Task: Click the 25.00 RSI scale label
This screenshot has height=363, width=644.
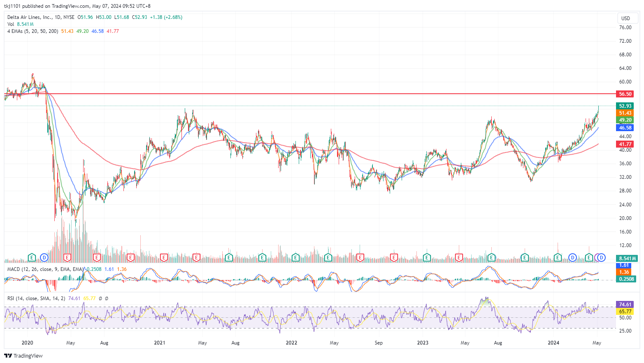Action: [625, 331]
